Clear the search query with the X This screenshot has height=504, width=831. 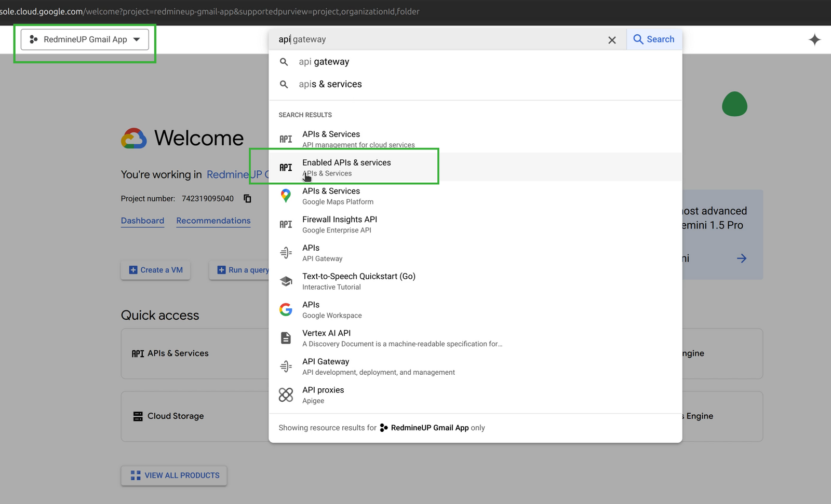point(612,39)
